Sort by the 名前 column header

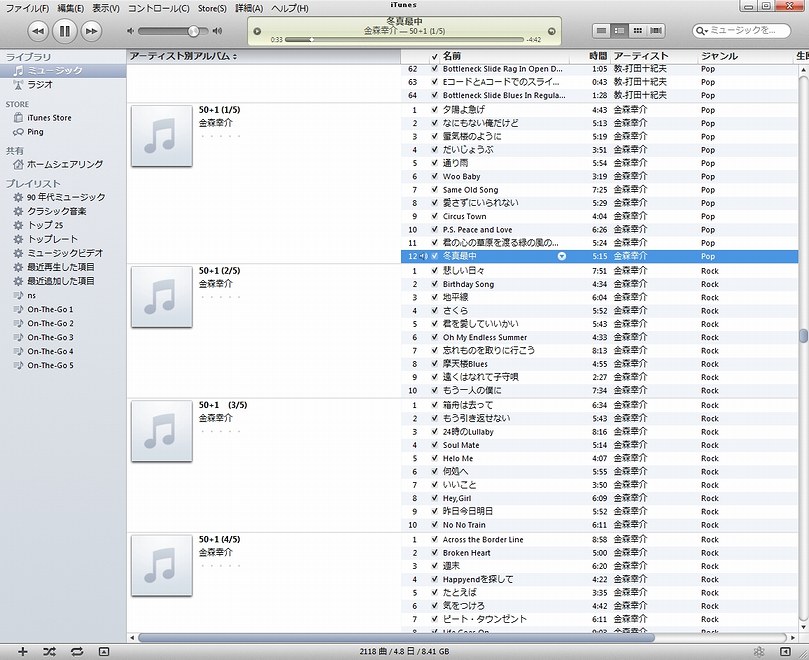(505, 56)
